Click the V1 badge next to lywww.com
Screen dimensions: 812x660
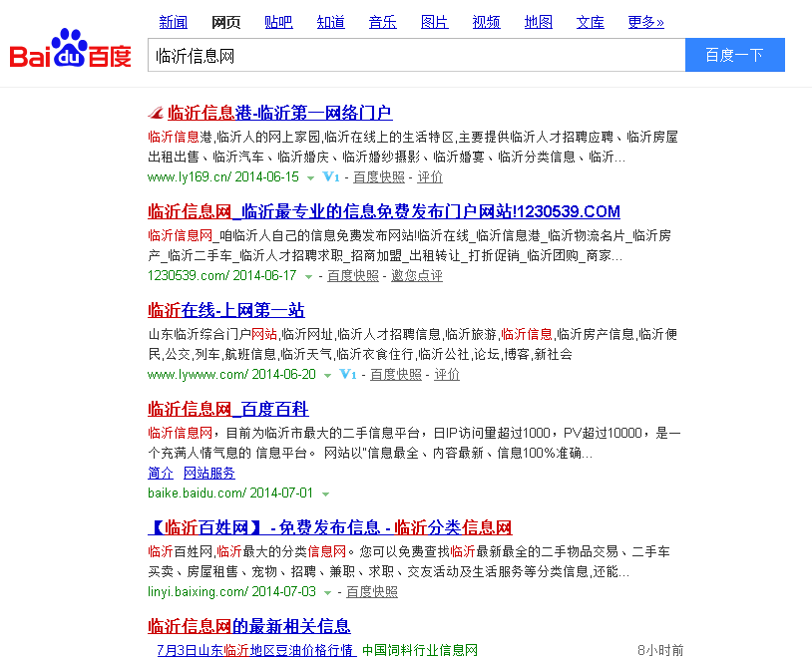coord(348,375)
